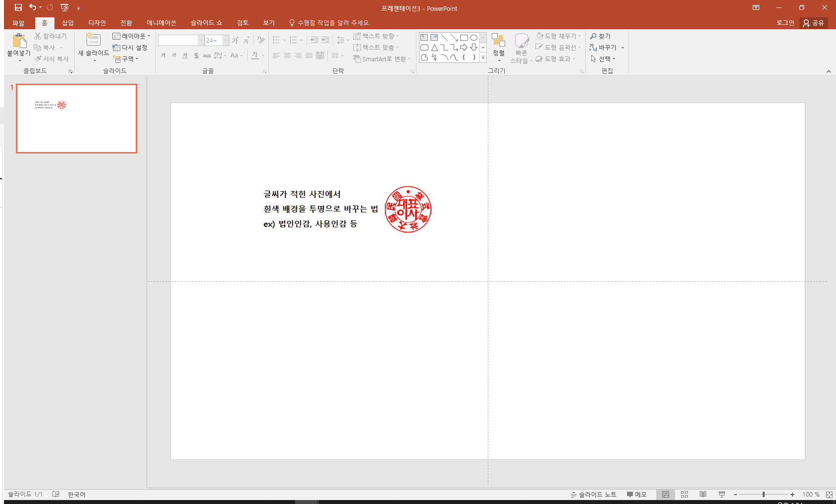This screenshot has width=836, height=504.
Task: Open Comments (메모) pane from status bar
Action: pyautogui.click(x=636, y=494)
